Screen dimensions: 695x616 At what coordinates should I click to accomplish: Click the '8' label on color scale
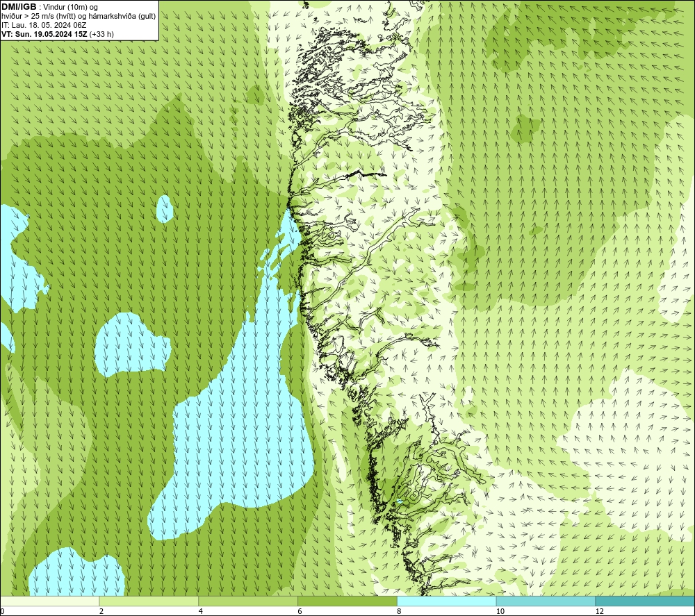400,611
